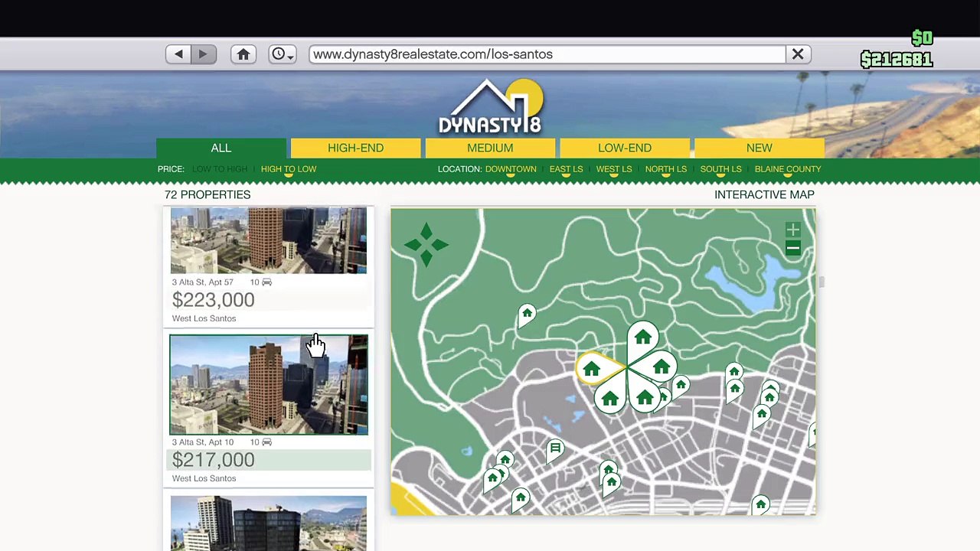980x551 pixels.
Task: Filter location by DOWNTOWN
Action: coord(511,169)
